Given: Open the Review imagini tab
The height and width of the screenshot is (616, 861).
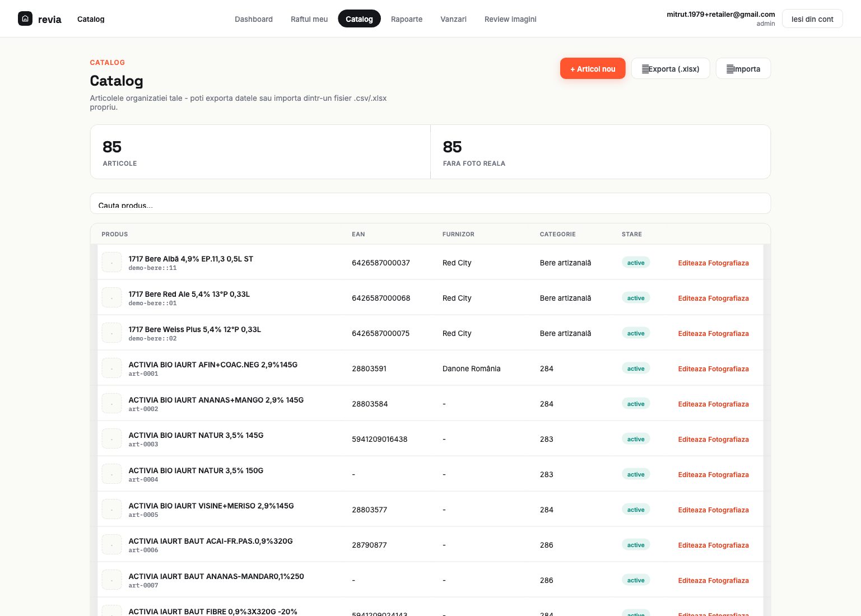Looking at the screenshot, I should 510,19.
